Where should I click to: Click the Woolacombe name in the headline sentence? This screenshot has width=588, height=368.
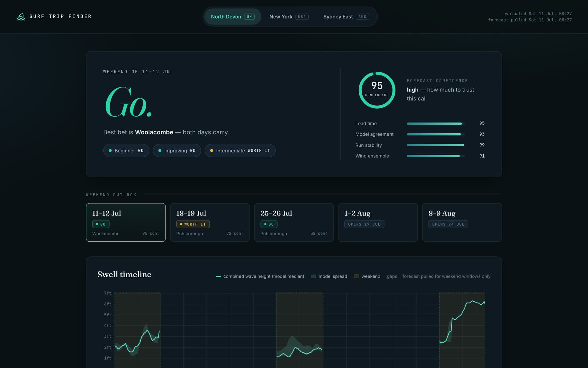154,132
